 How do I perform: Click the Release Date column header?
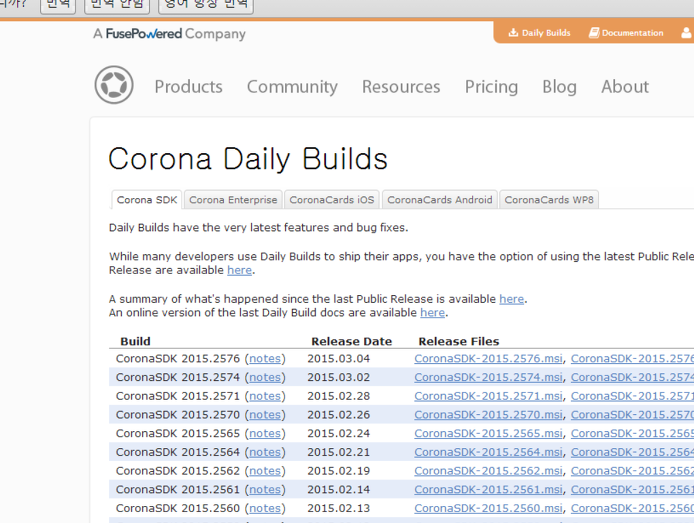(x=351, y=342)
